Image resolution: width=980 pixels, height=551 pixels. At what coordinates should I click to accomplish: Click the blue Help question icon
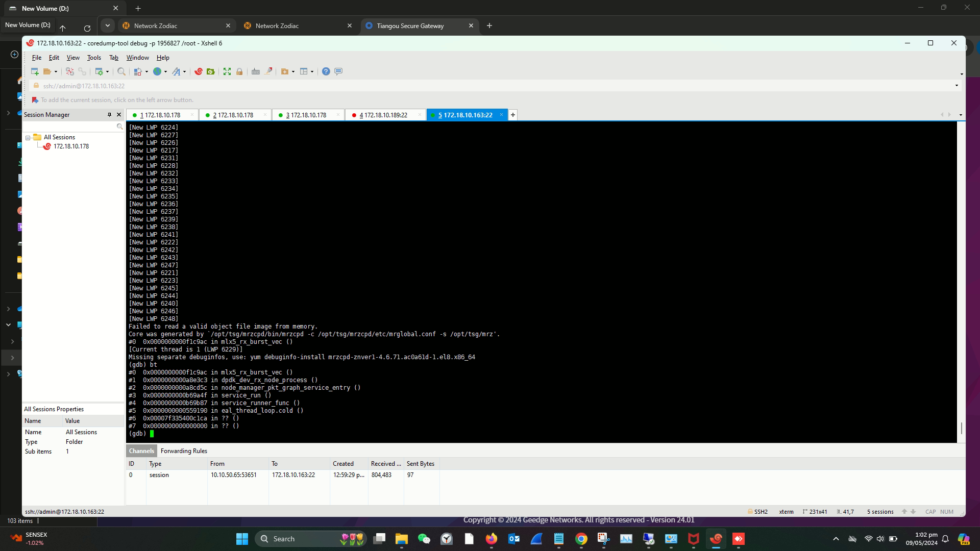pos(326,71)
